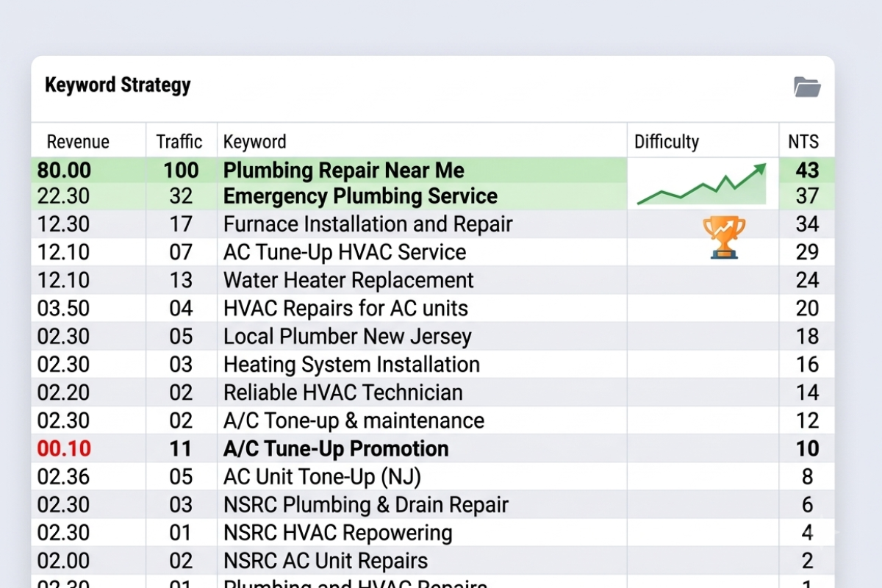Click Furnace Installation and Repair keyword
The width and height of the screenshot is (882, 588).
coord(367,224)
